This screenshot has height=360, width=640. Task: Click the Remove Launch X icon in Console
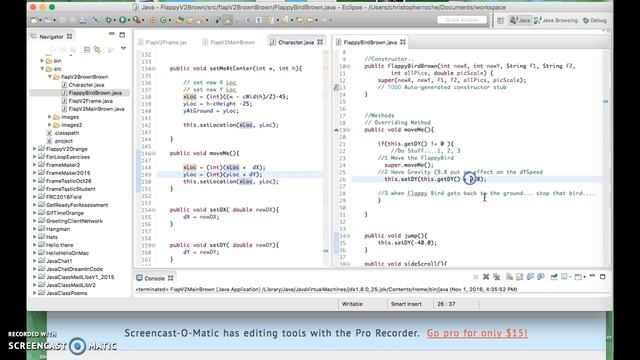click(x=486, y=277)
